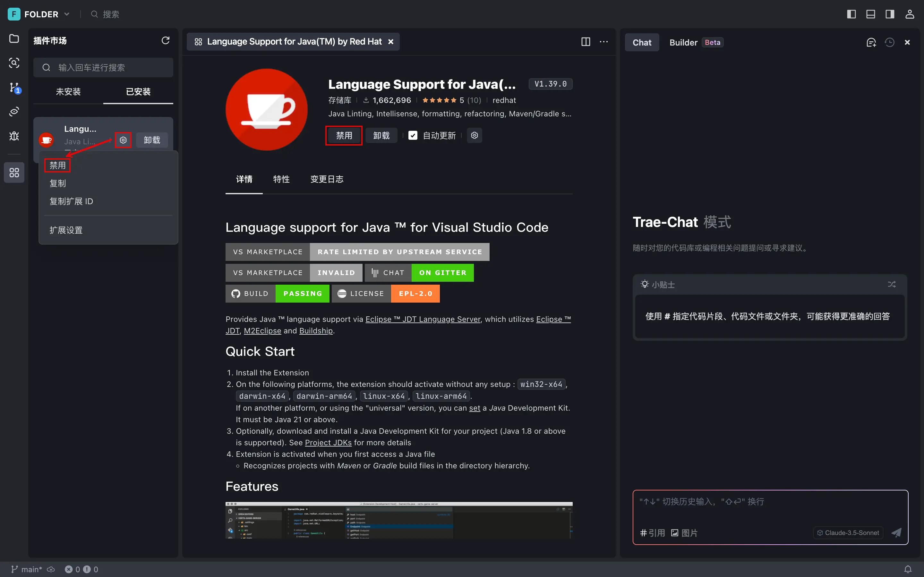
Task: Open extension detail gear settings menu
Action: click(474, 136)
